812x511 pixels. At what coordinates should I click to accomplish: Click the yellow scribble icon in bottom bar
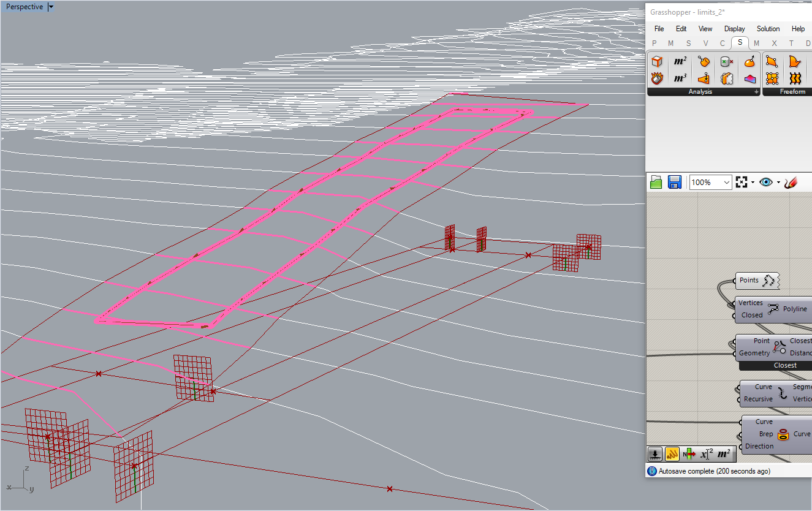[x=672, y=454]
